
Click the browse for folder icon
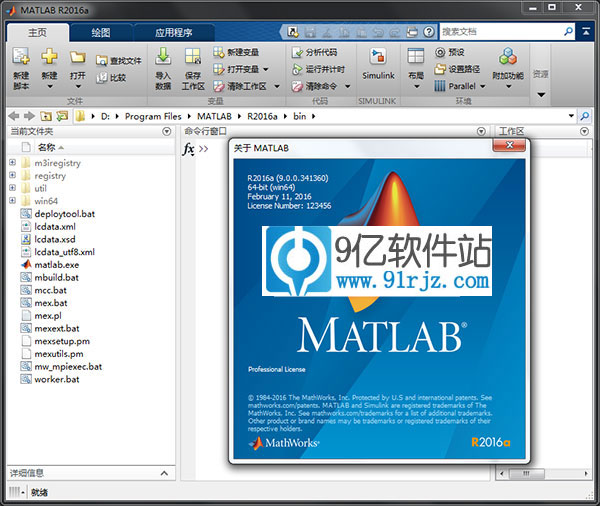click(x=62, y=116)
